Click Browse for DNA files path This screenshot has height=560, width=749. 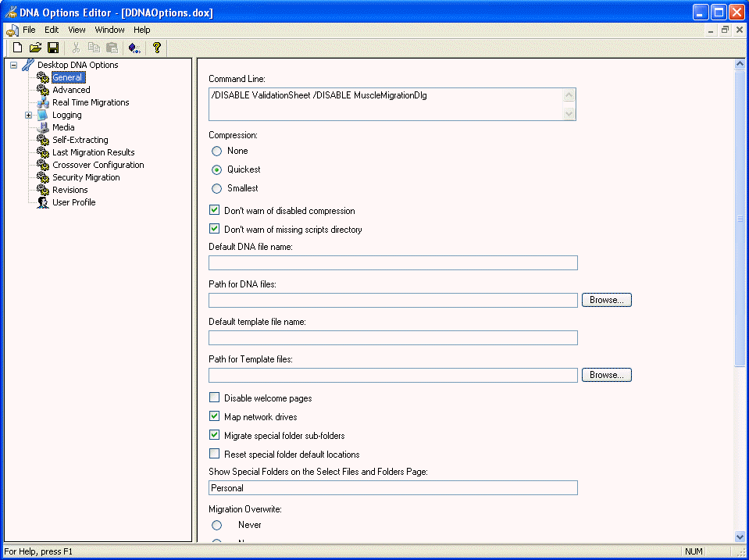[x=607, y=300]
